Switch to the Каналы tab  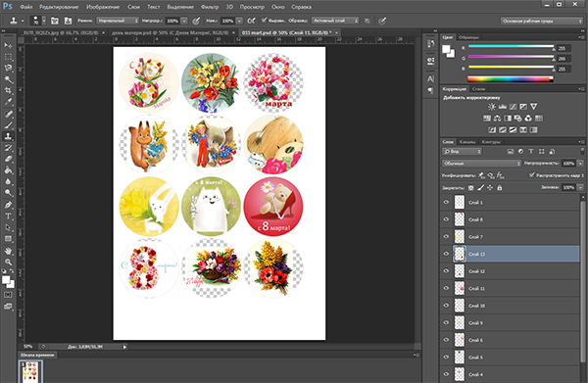click(467, 142)
